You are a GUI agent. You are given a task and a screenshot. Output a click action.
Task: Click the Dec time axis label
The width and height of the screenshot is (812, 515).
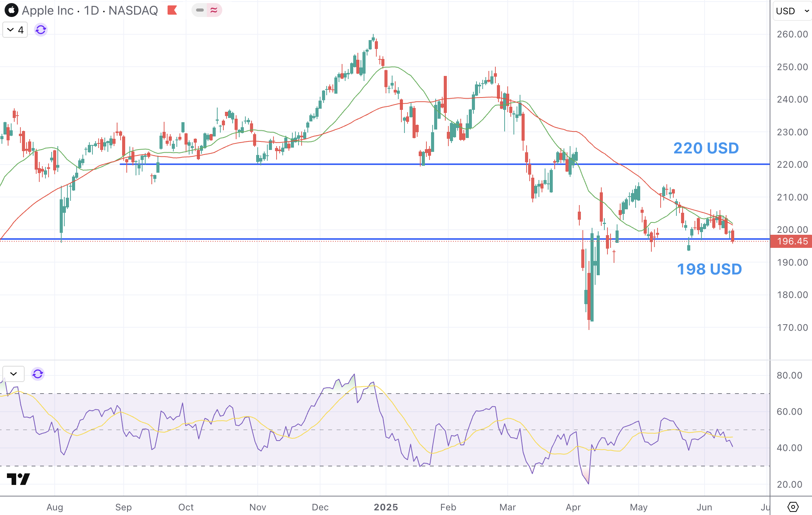point(320,507)
